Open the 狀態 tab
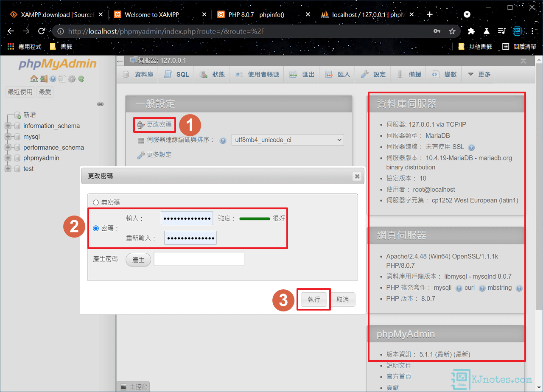Image resolution: width=543 pixels, height=392 pixels. click(212, 74)
